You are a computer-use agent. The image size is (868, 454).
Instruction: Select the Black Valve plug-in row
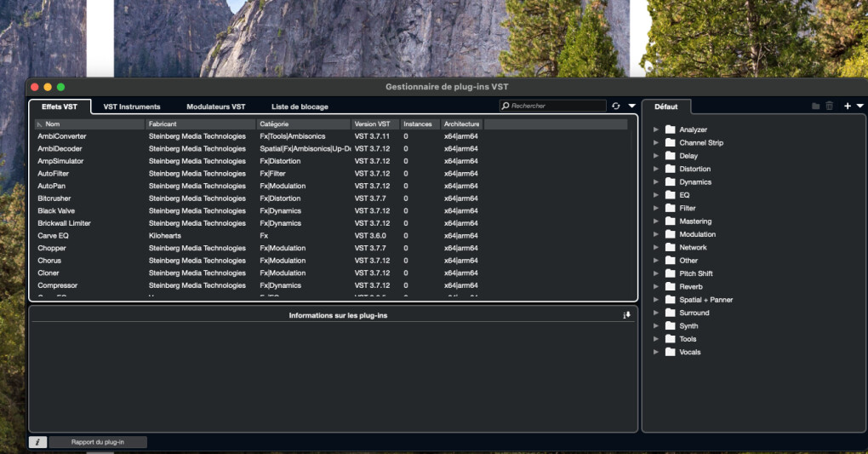[331, 210]
